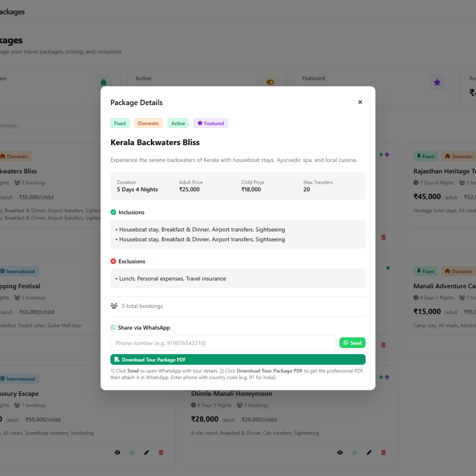Screen dimensions: 476x476
Task: Open the Shimla-Manali Honeymoon card title
Action: coord(232,394)
